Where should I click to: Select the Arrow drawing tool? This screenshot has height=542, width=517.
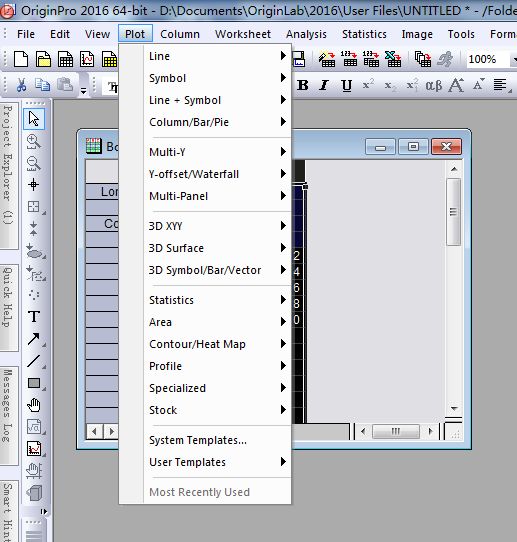point(34,339)
